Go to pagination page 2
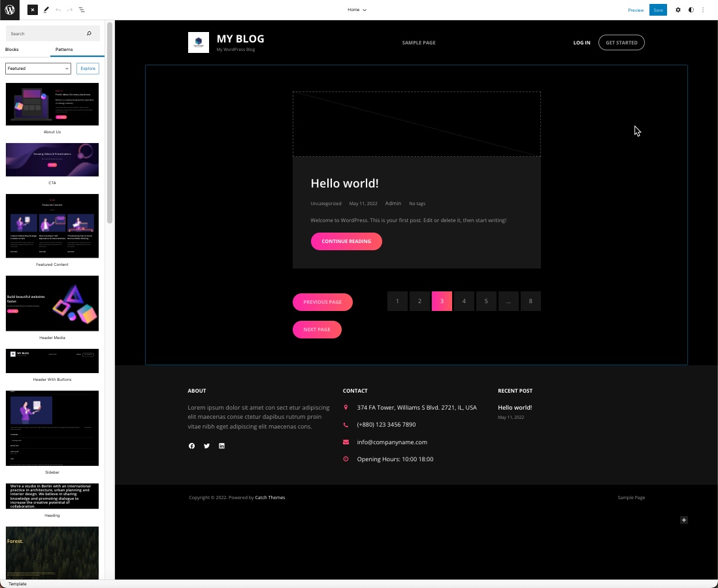This screenshot has height=588, width=718. coord(419,301)
